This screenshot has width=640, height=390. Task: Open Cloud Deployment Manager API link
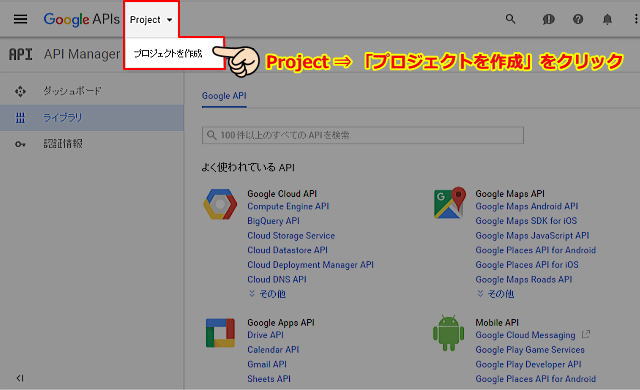click(x=310, y=265)
